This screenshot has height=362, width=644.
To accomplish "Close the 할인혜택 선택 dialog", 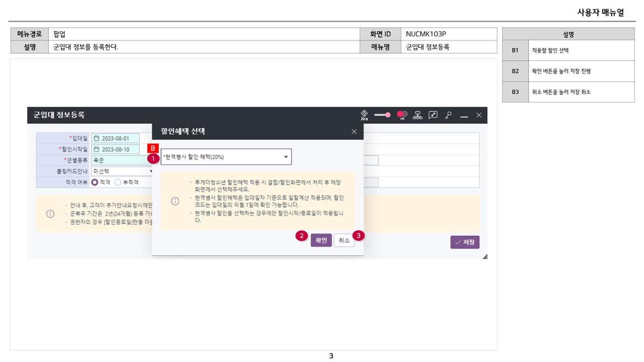I will [354, 132].
